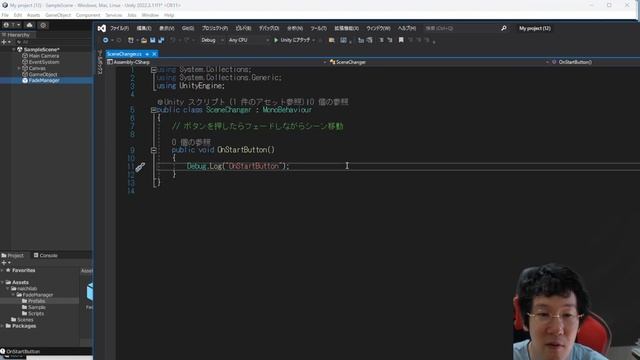Open the Visual Studio プロジェクト(P) menu
640x360 pixels.
pyautogui.click(x=215, y=28)
